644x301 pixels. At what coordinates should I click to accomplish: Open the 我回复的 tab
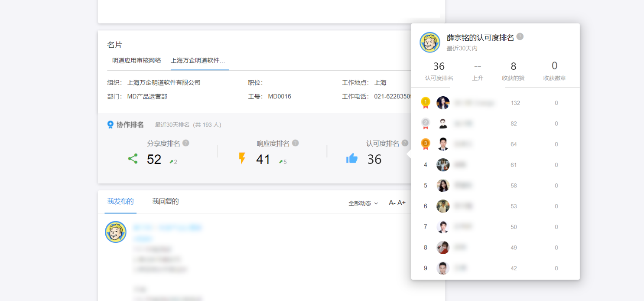click(x=166, y=202)
